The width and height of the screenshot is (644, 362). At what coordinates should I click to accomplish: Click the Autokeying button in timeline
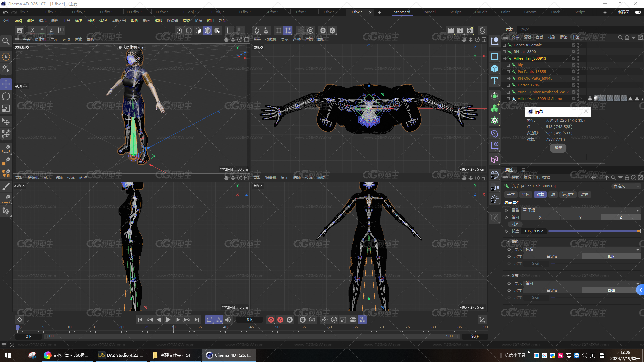280,320
